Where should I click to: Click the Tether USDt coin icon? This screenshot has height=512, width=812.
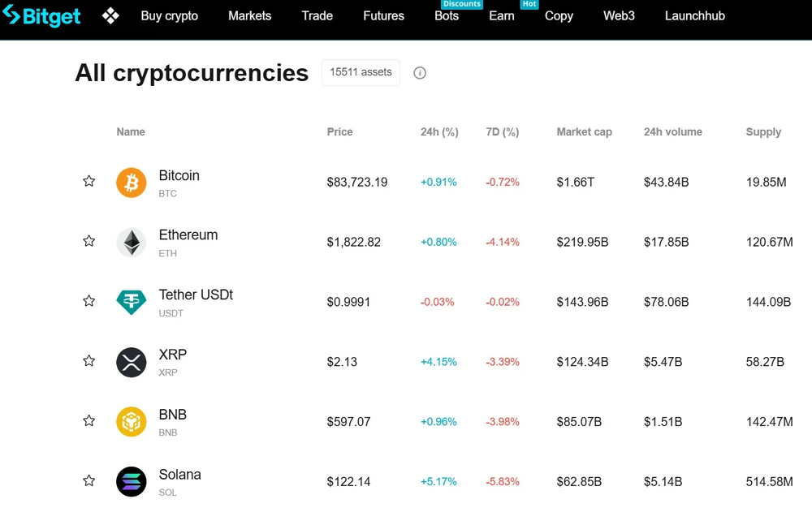point(132,302)
